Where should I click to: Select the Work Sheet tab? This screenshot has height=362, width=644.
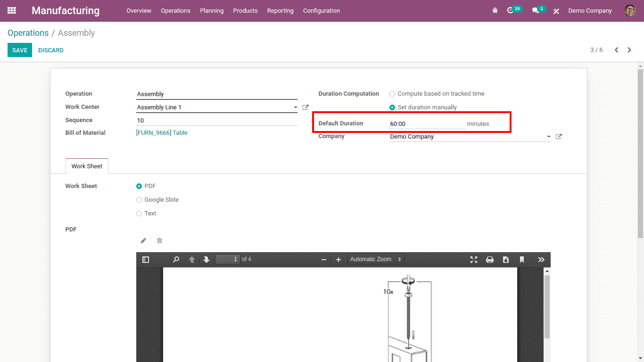(x=87, y=166)
